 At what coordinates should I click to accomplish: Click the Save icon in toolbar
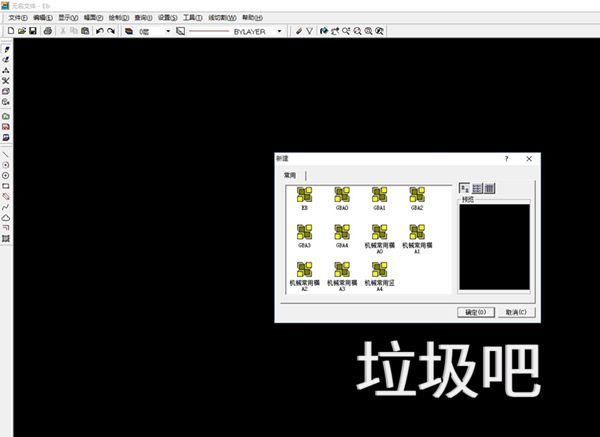(33, 32)
